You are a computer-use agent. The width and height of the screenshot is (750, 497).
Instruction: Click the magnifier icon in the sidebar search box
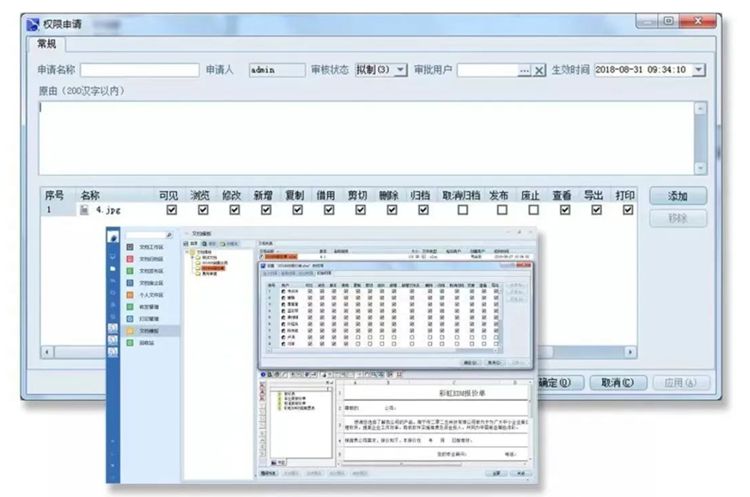point(169,236)
